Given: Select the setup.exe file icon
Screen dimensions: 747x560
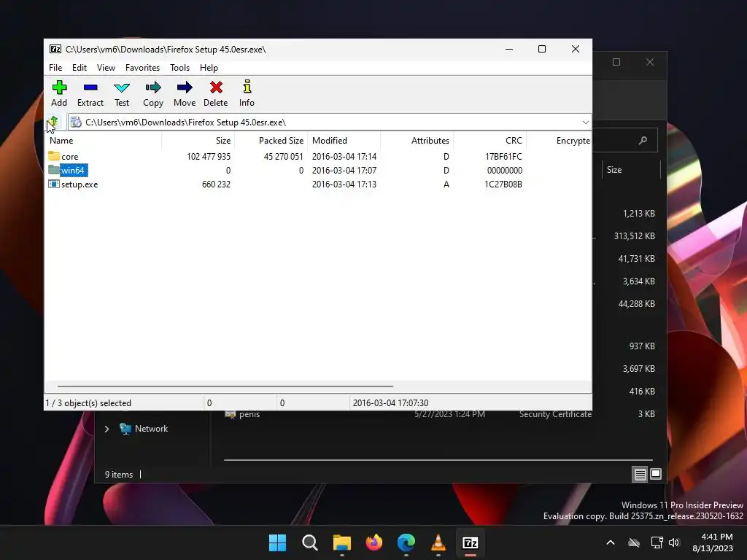Looking at the screenshot, I should point(54,184).
